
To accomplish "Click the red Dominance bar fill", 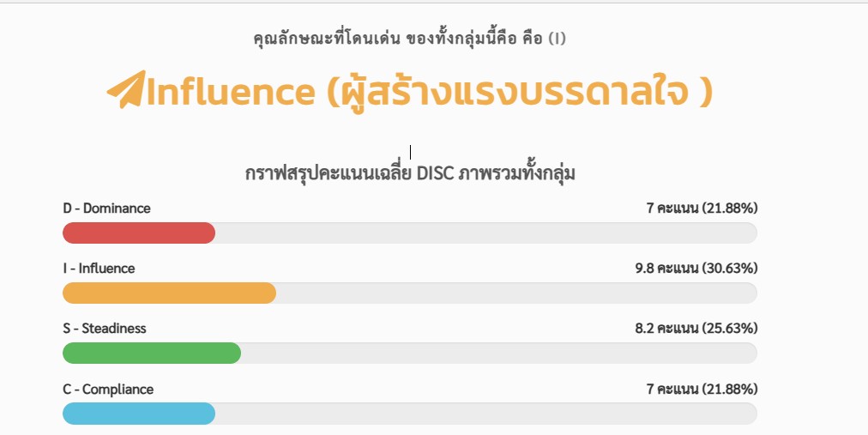I will coord(138,233).
